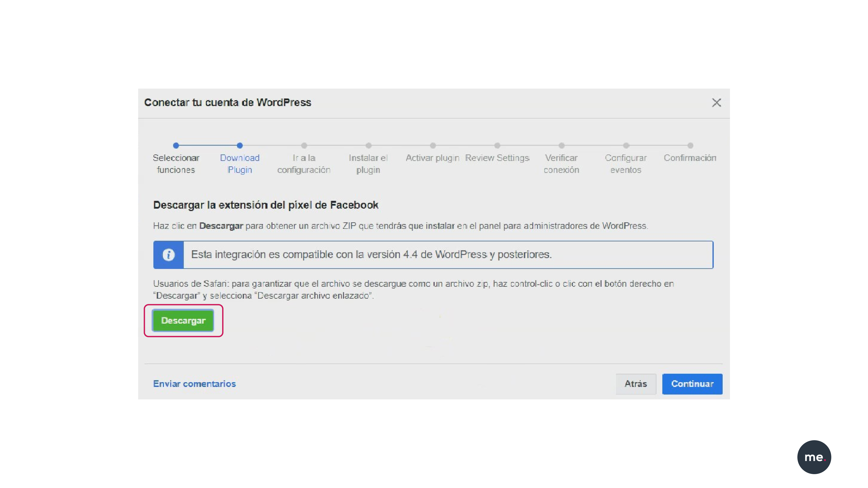Select the Review Settings step

point(497,158)
